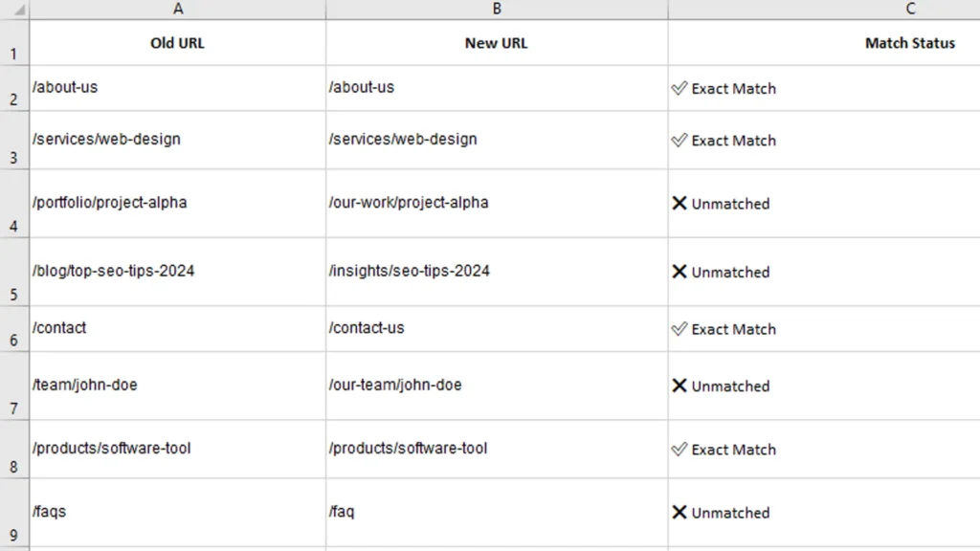Screen dimensions: 980x551
Task: Click the X icon in row 9
Action: 679,512
